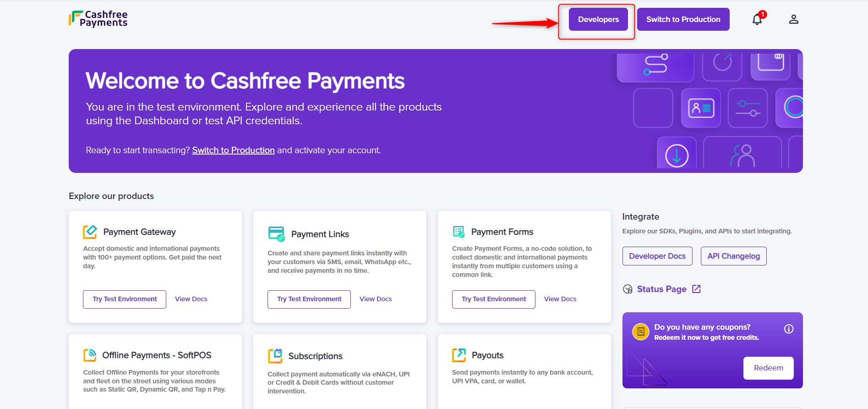View Docs for Payment Links
The image size is (868, 409).
point(376,299)
